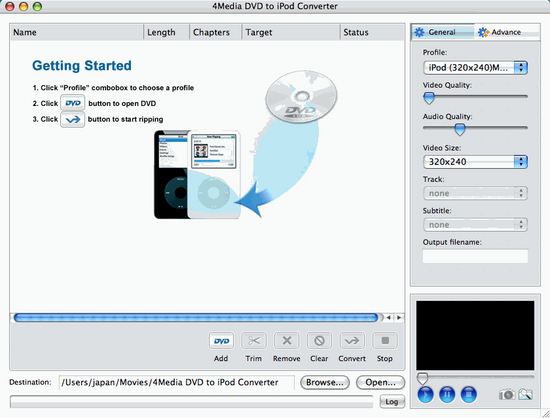Click the Trim scissors button
The height and width of the screenshot is (418, 550).
253,341
